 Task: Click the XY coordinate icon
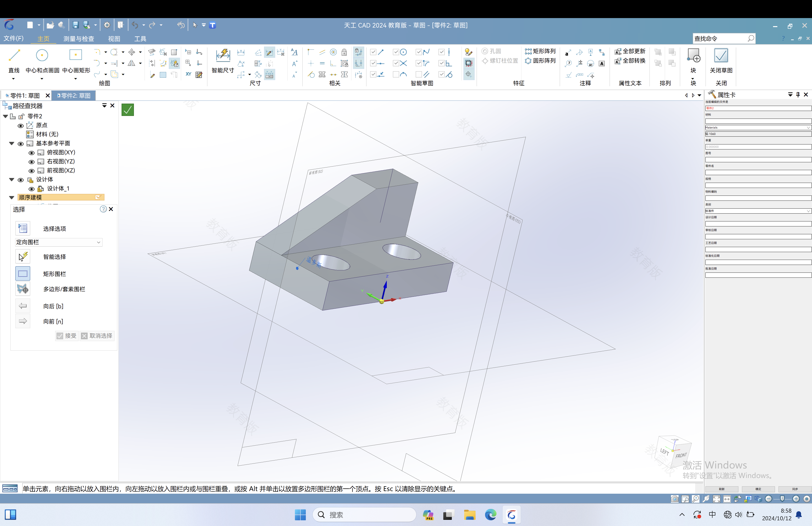[188, 74]
